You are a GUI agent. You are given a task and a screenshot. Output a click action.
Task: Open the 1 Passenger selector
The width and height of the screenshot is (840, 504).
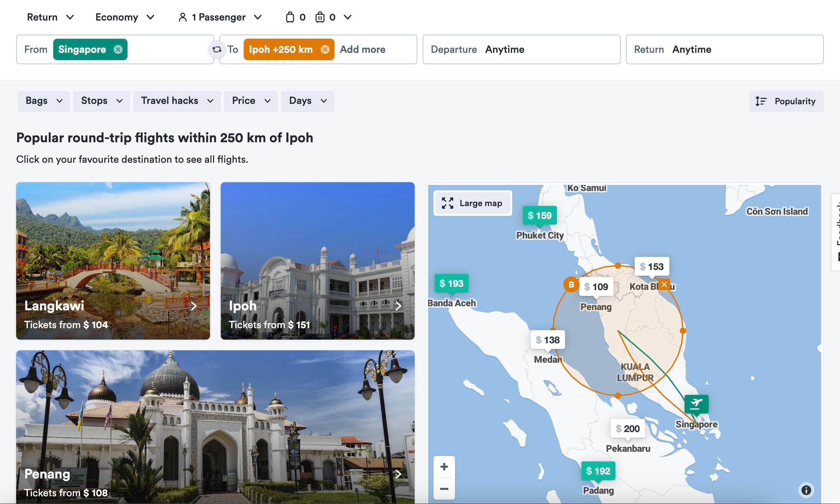tap(220, 17)
